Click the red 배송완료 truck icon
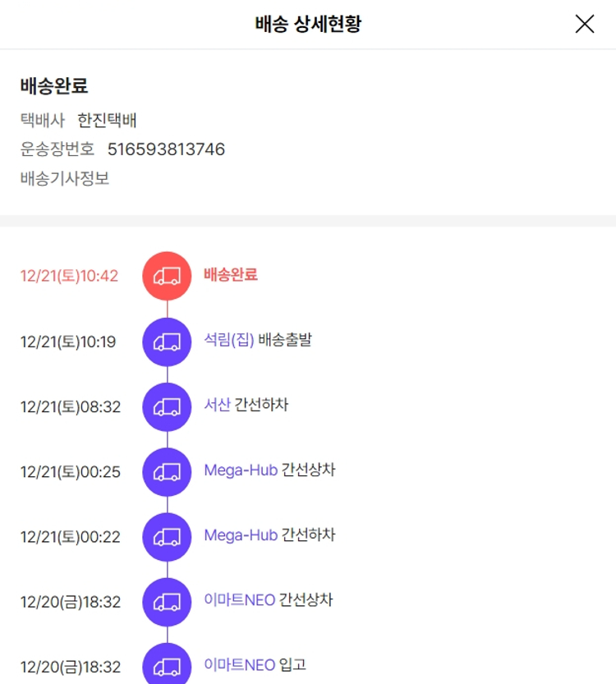The image size is (616, 684). pyautogui.click(x=167, y=276)
